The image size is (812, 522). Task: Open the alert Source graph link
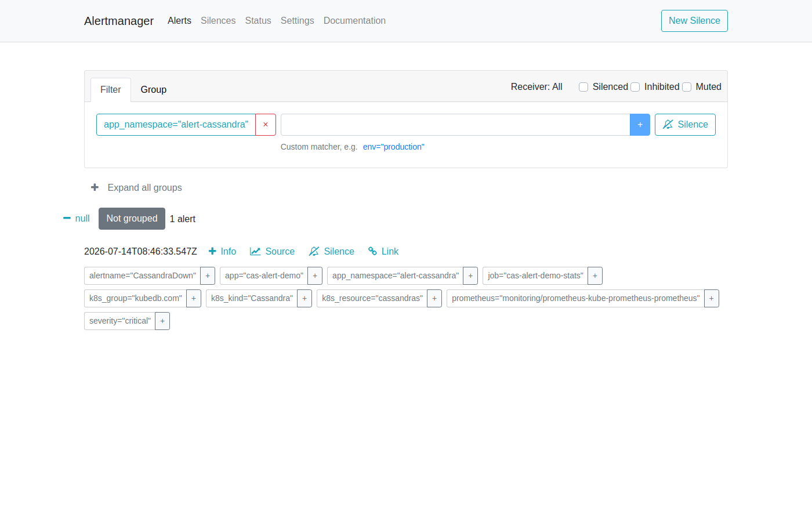tap(272, 251)
